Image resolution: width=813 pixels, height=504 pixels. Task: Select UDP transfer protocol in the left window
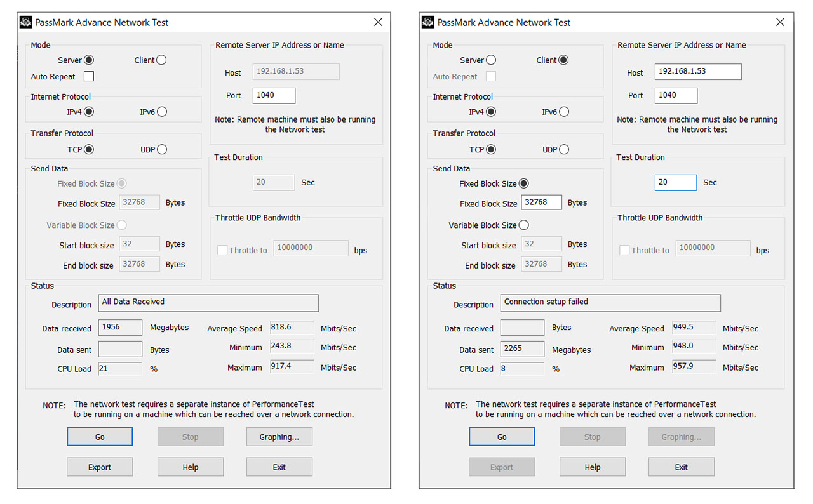pyautogui.click(x=162, y=150)
